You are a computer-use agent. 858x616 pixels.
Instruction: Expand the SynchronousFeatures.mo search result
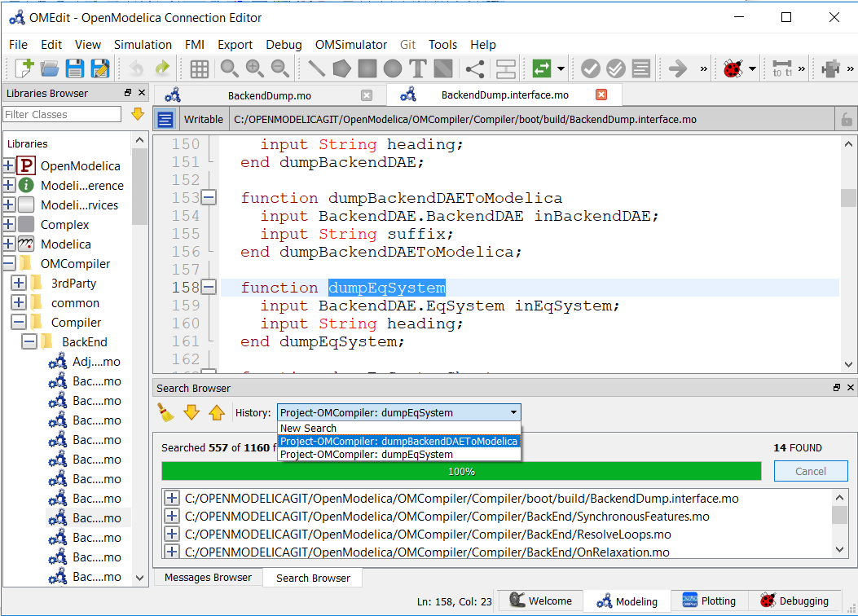[x=172, y=517]
